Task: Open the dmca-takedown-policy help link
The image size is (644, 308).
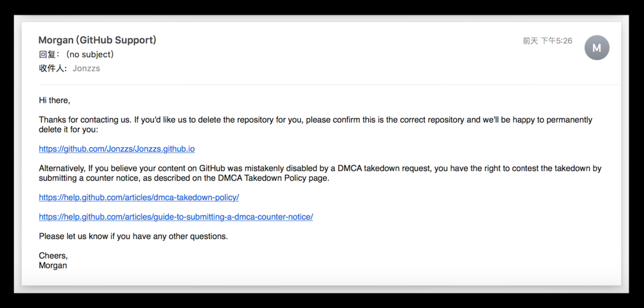Action: click(x=139, y=197)
